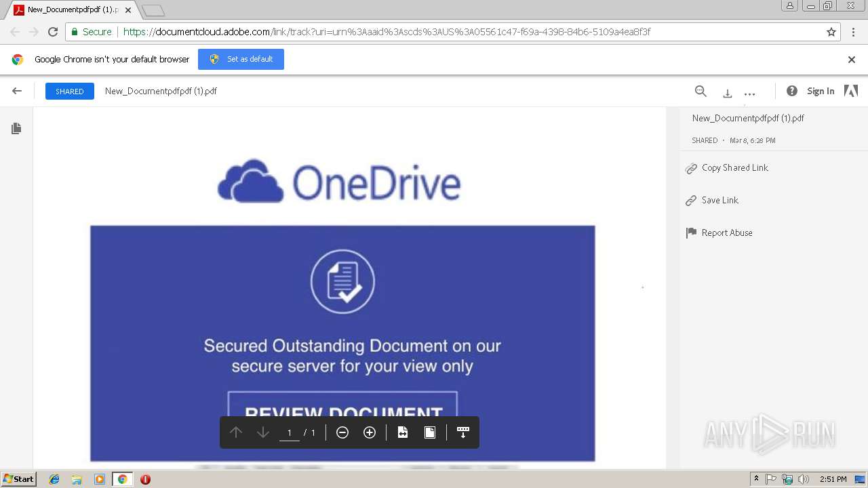Screen dimensions: 868x488
Task: Open the Windows Start menu
Action: tap(18, 479)
